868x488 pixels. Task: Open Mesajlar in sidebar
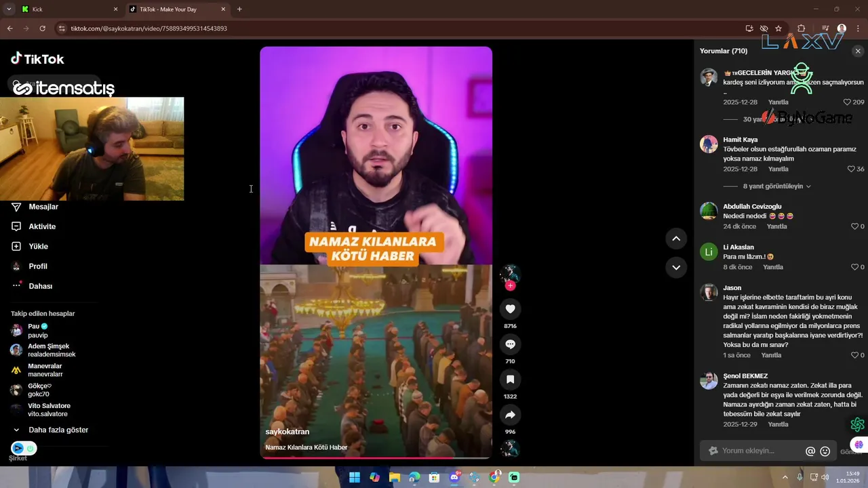click(43, 207)
